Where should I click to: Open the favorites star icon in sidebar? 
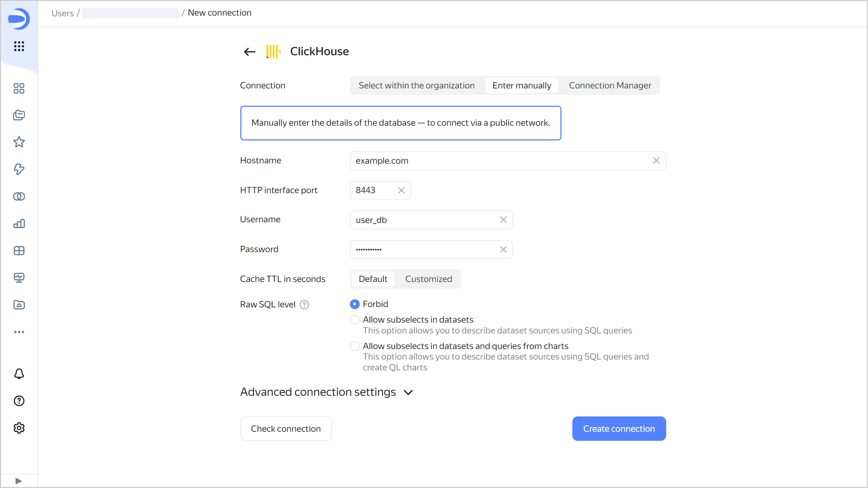coord(19,142)
